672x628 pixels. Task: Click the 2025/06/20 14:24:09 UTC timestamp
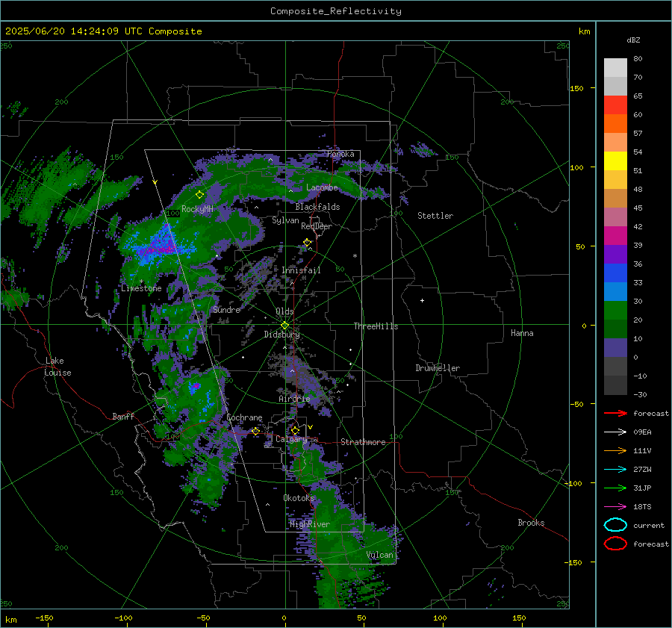coord(65,31)
